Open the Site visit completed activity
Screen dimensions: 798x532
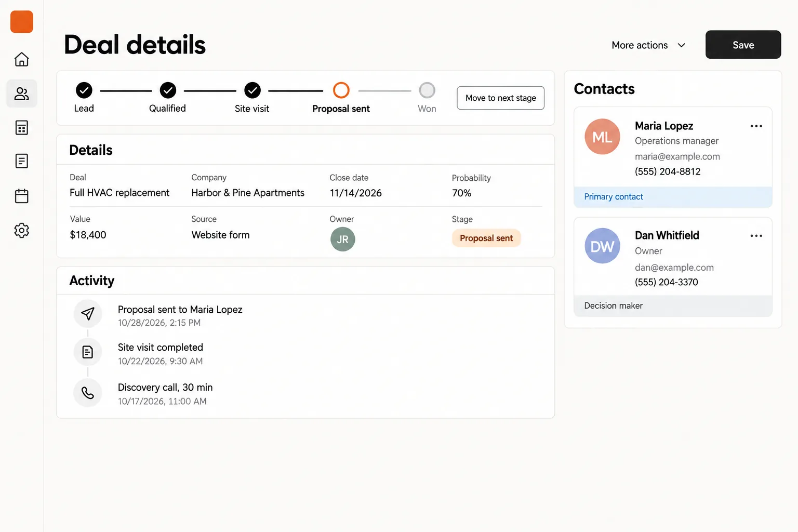pyautogui.click(x=161, y=348)
